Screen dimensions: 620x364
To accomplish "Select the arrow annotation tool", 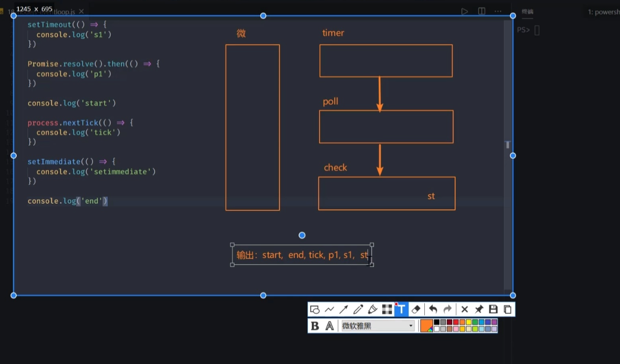I will (344, 309).
